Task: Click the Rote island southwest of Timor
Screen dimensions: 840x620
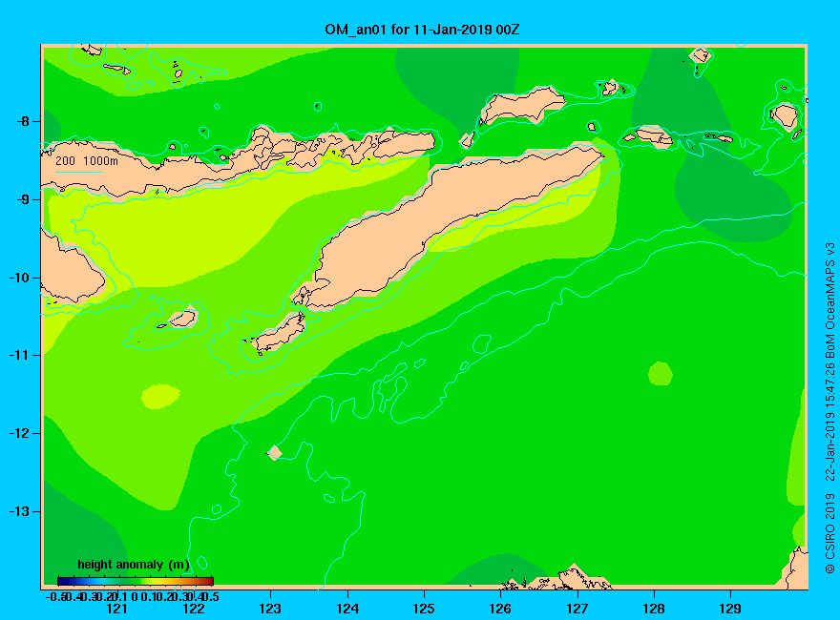Action: [x=279, y=335]
